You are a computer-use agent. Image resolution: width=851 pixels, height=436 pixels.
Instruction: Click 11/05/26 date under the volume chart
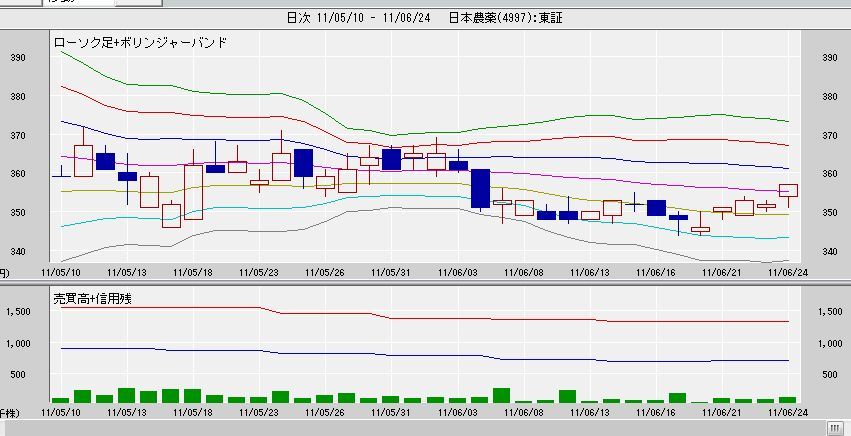point(325,413)
